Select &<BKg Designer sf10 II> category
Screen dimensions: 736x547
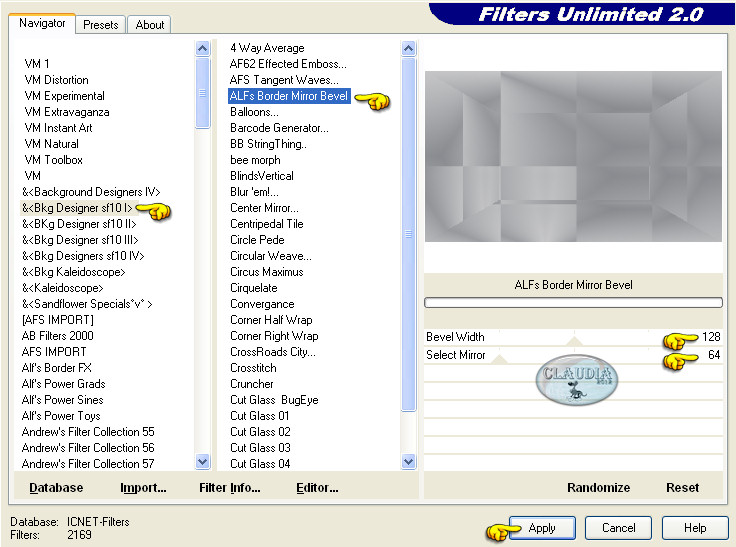[79, 224]
